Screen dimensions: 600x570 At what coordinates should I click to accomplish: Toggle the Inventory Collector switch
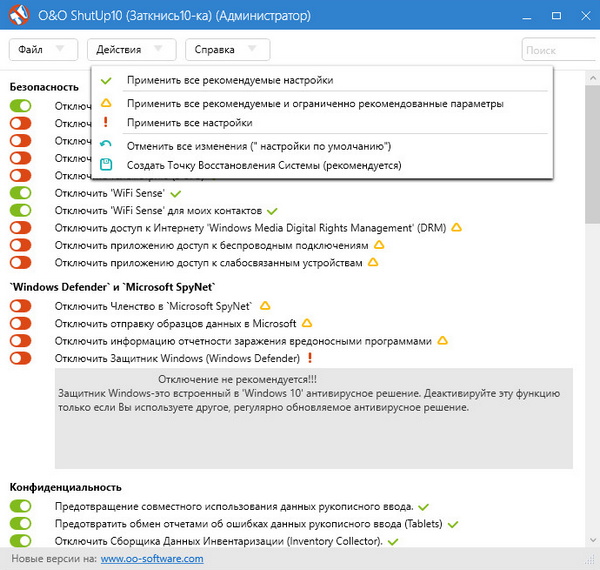coord(21,541)
